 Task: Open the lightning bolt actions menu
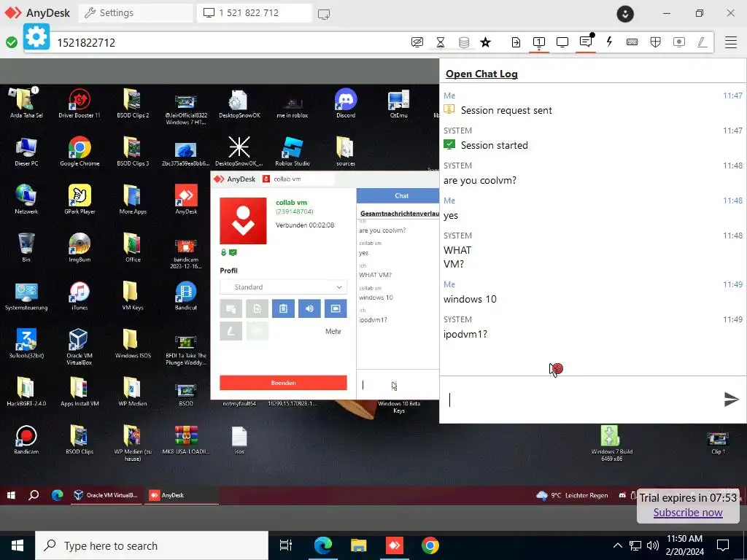pyautogui.click(x=609, y=42)
